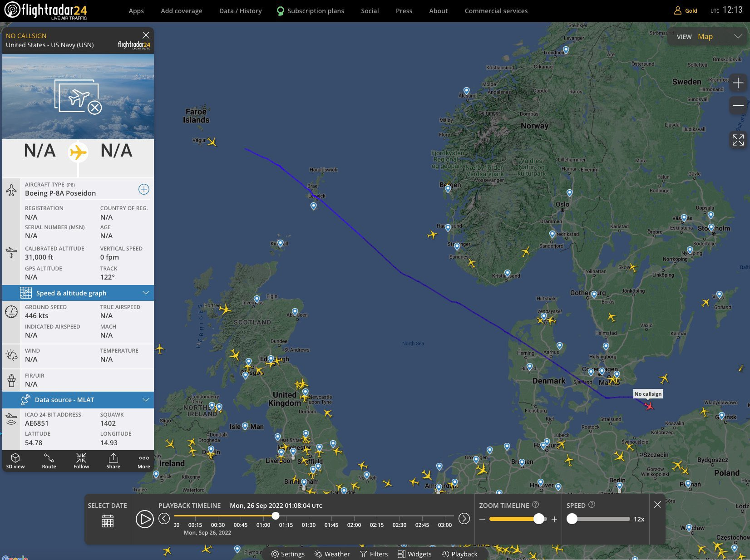
Task: Open the select date calendar
Action: 108,521
